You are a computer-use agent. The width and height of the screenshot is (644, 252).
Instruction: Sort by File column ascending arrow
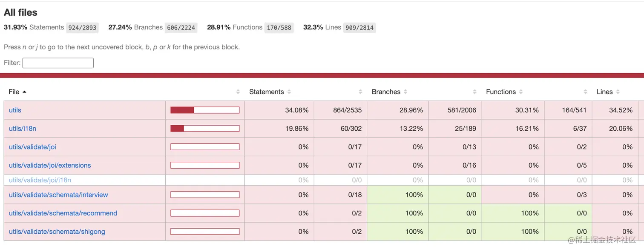click(24, 92)
